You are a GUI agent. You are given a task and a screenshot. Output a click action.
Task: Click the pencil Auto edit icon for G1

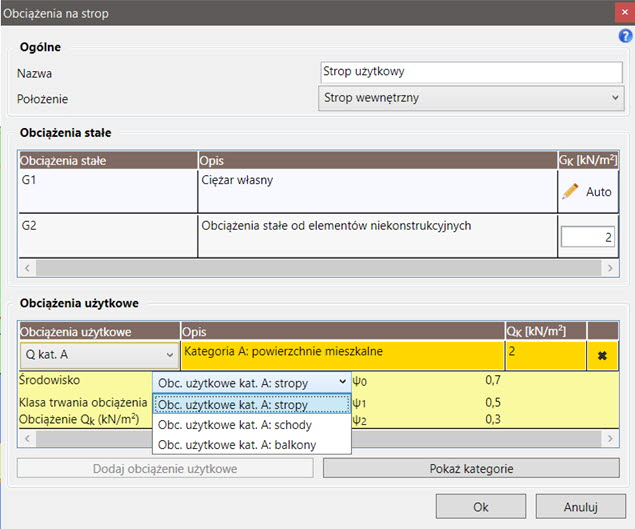pos(571,191)
